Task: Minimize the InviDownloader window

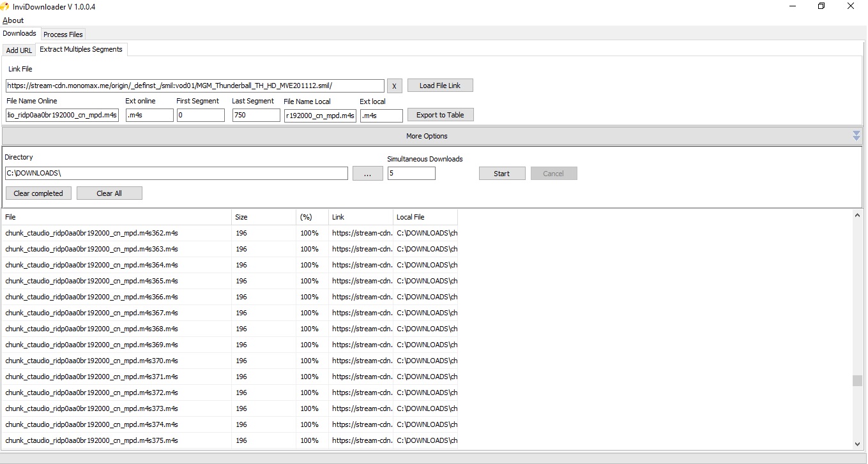Action: tap(792, 6)
